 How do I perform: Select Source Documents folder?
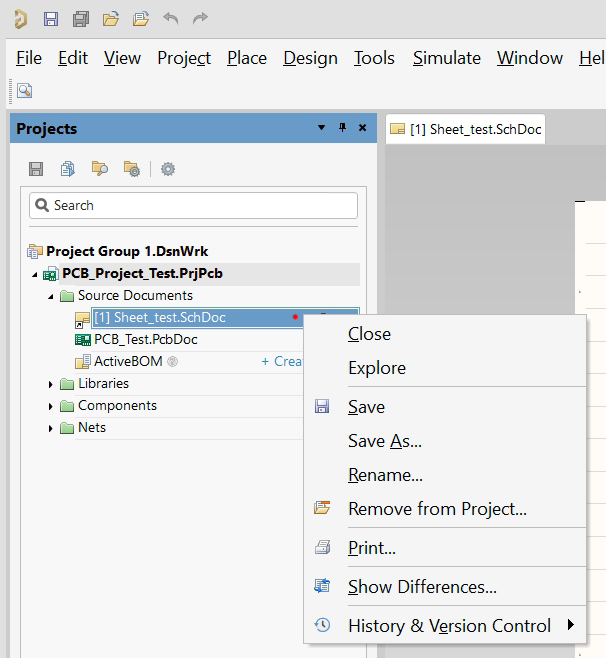tap(135, 295)
